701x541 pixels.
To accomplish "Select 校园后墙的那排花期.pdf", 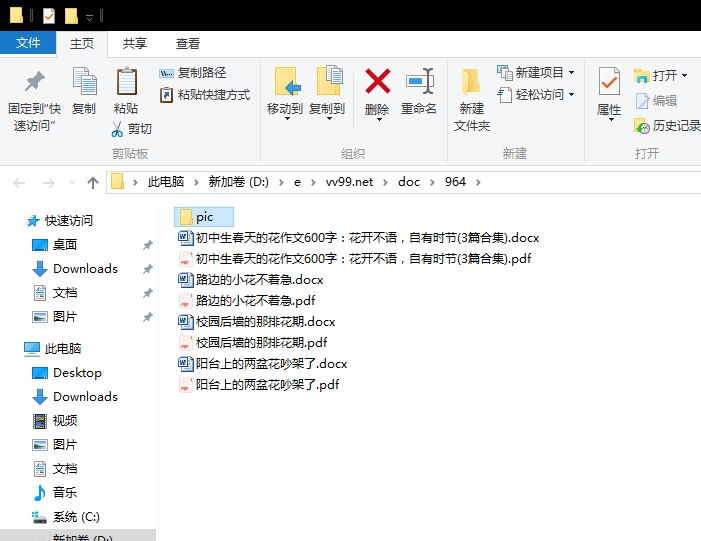I will click(x=253, y=342).
